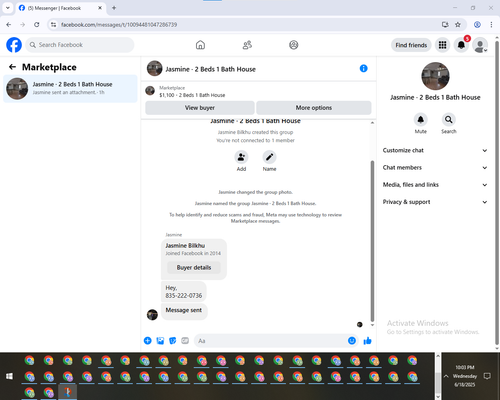The image size is (500, 400).
Task: Click the Search Facebook field
Action: point(80,45)
